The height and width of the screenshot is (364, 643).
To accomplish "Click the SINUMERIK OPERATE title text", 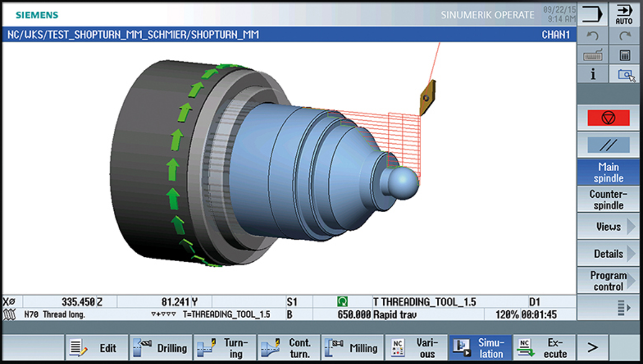I will coord(488,15).
